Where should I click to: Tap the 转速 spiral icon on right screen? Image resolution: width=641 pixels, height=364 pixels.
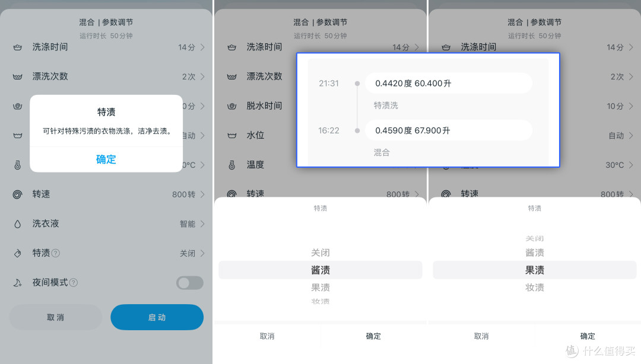point(446,194)
